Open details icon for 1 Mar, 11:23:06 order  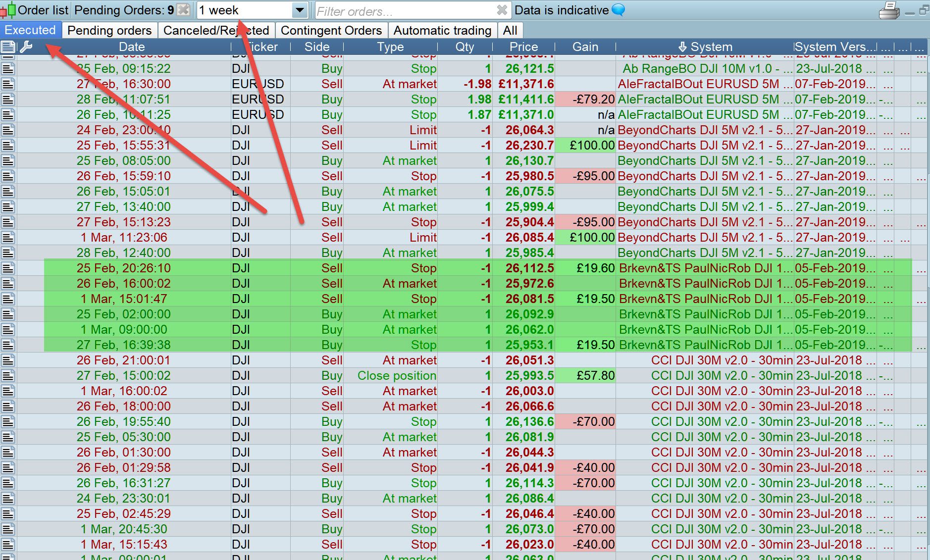[8, 237]
